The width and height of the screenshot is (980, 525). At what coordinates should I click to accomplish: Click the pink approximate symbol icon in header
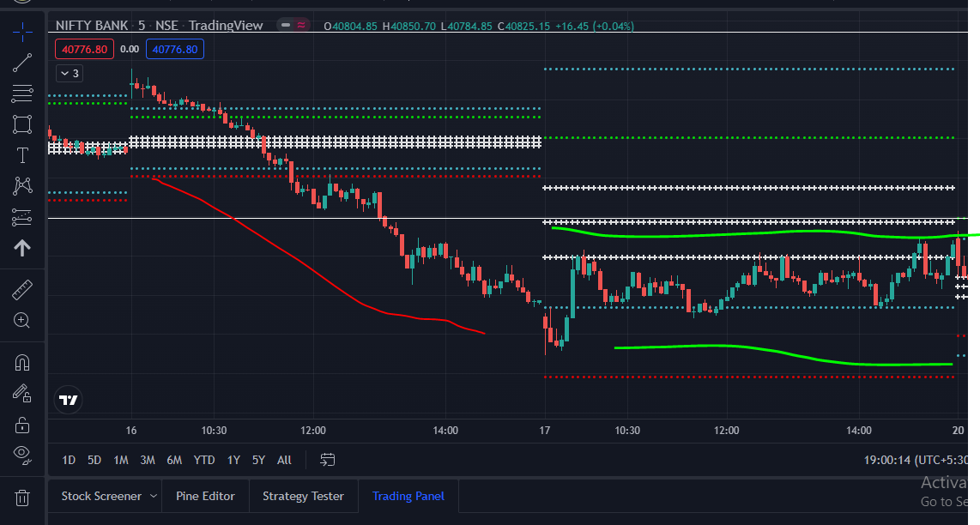click(301, 26)
